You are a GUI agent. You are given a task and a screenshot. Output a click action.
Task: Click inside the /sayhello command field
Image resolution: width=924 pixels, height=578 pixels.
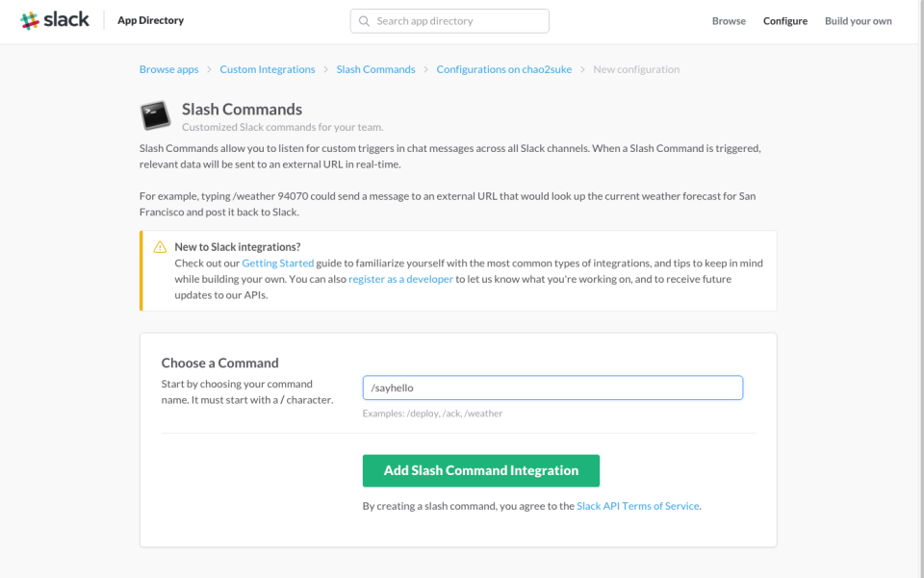(x=552, y=388)
